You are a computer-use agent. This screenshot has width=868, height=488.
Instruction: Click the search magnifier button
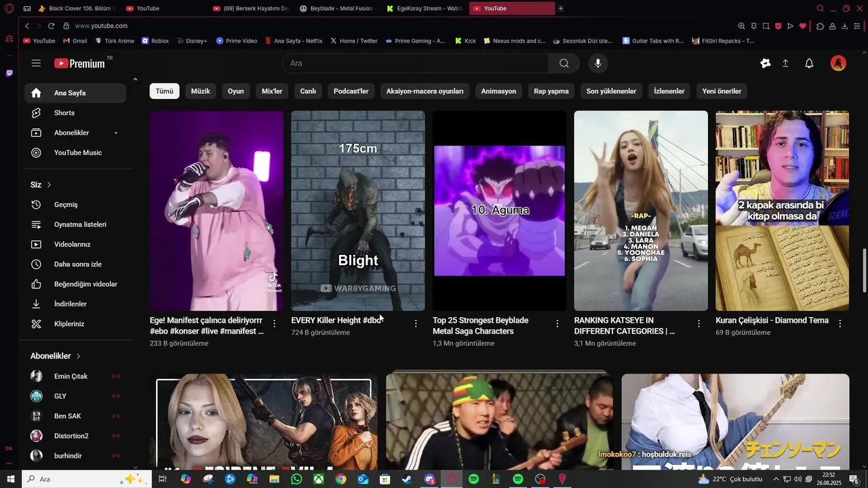(564, 63)
